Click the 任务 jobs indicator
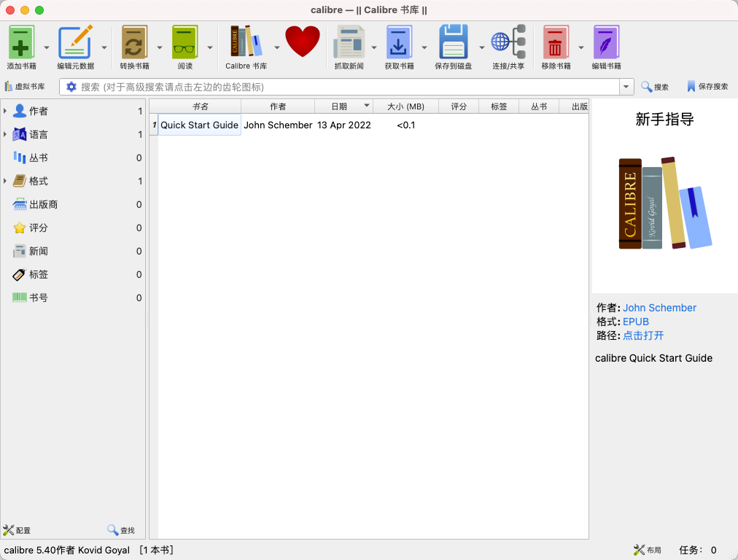Image resolution: width=738 pixels, height=560 pixels. tap(697, 550)
